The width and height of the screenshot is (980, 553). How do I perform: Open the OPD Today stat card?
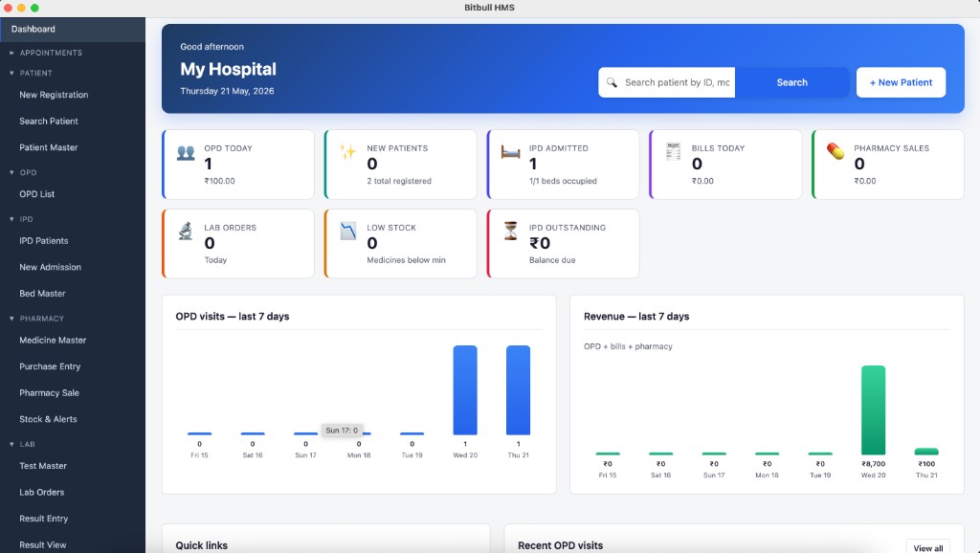(x=238, y=165)
